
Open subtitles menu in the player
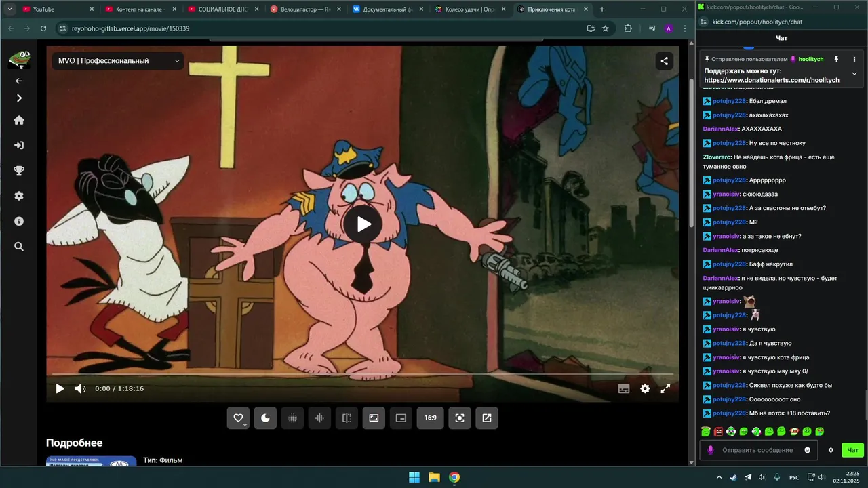coord(624,388)
